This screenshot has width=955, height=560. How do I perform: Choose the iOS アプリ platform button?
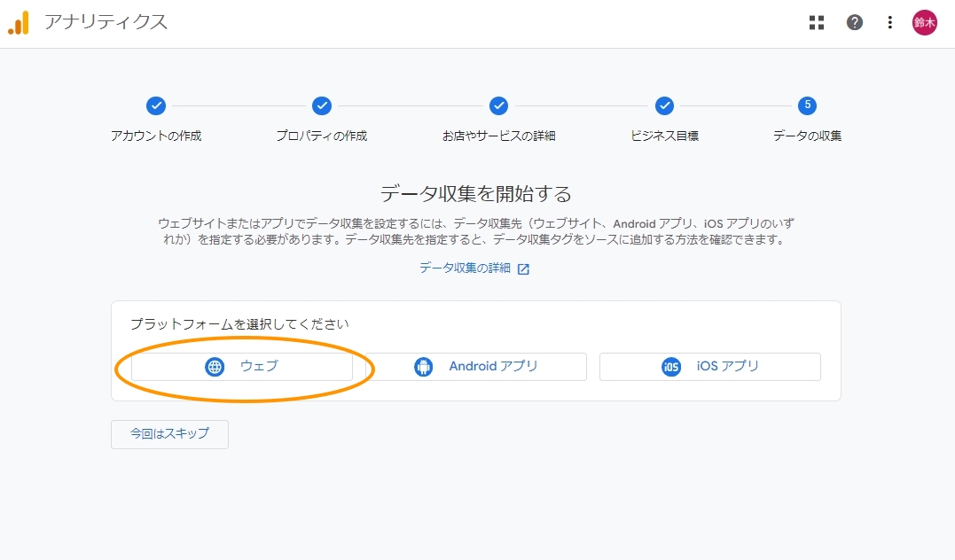coord(710,367)
